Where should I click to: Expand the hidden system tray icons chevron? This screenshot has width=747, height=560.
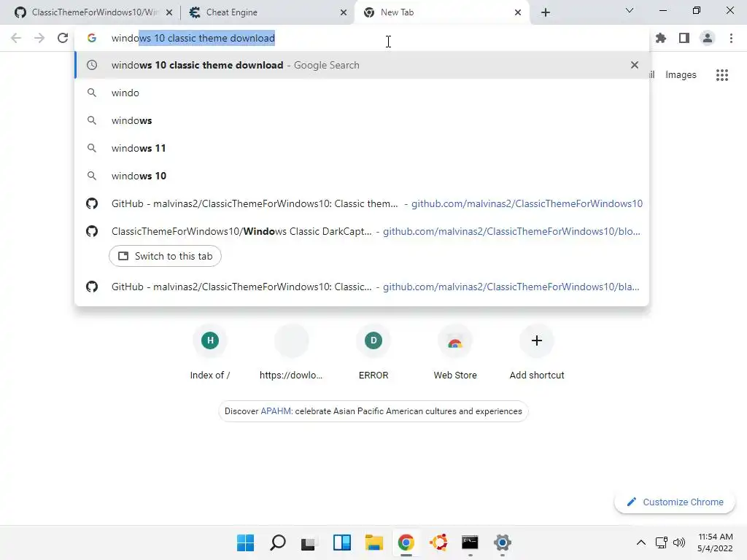(641, 542)
